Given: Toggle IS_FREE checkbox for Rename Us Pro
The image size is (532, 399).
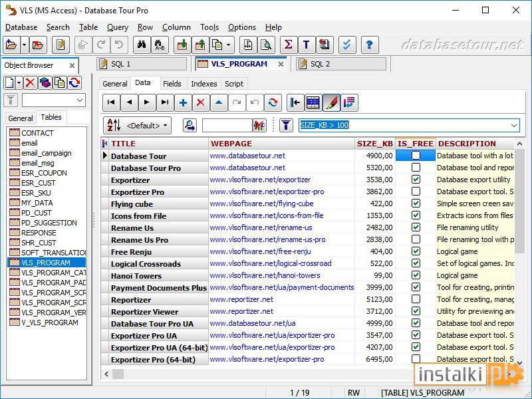Looking at the screenshot, I should coord(416,239).
